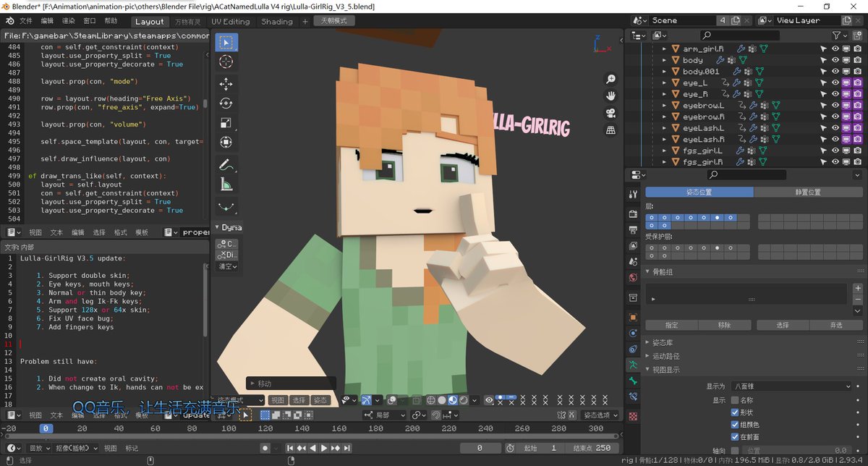Open the Object Constraints properties tab

tap(633, 349)
